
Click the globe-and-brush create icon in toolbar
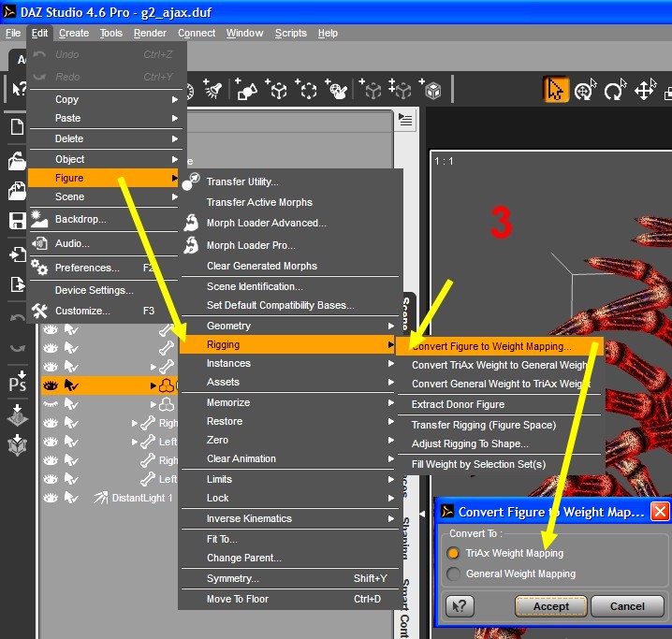click(336, 89)
